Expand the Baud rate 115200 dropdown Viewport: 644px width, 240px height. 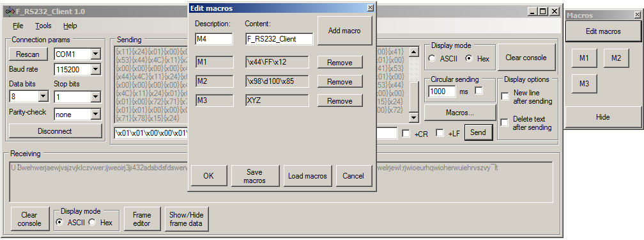(x=96, y=70)
